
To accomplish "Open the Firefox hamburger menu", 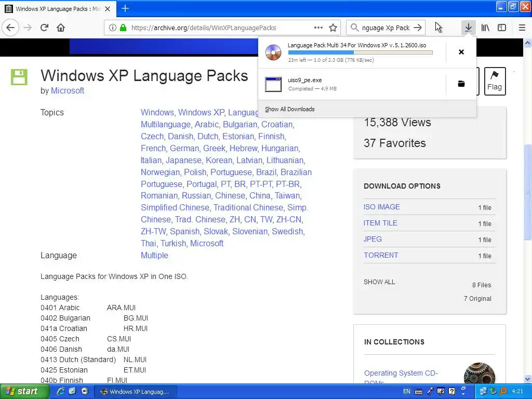I will point(522,28).
